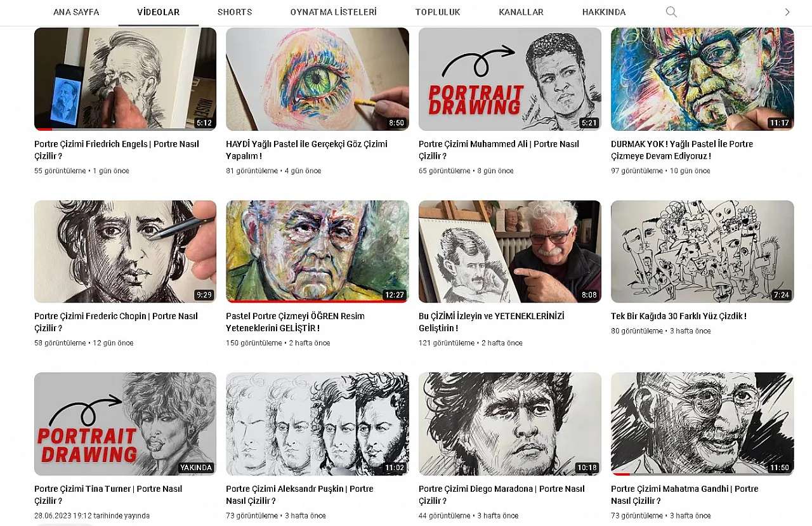Switch to the ANA SAYFA tab
This screenshot has width=812, height=526.
click(76, 12)
